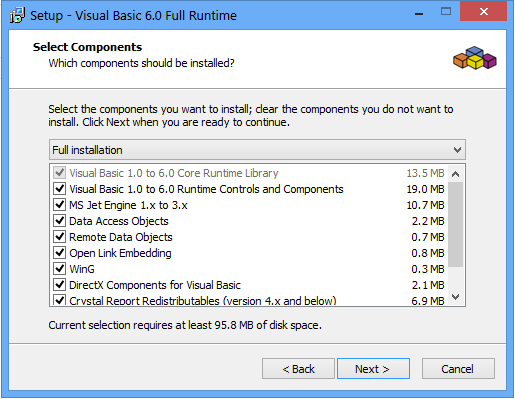Click the components list scrollbar thumb
This screenshot has width=515, height=399.
[456, 224]
